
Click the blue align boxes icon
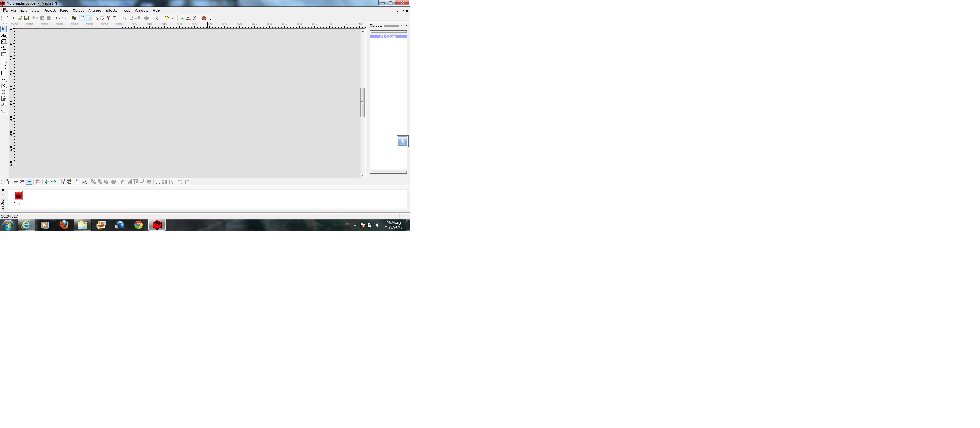(158, 182)
